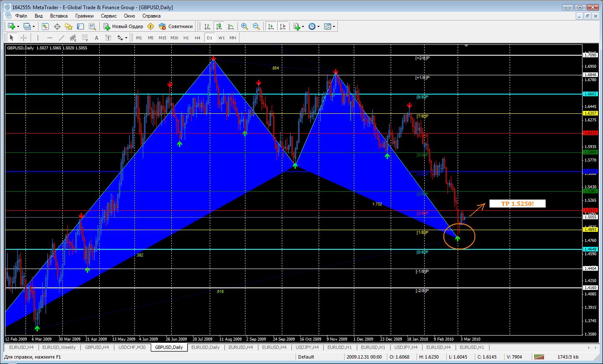
Task: Expand the Profiles dropdown arrow
Action: point(33,26)
